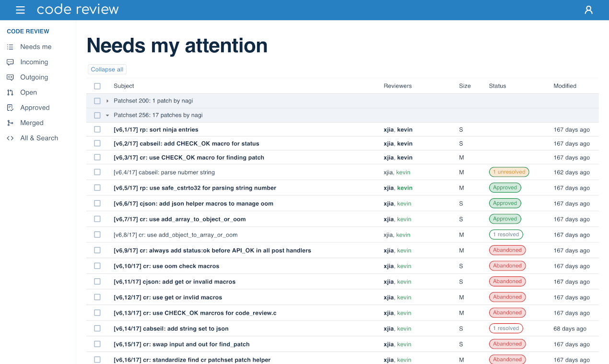
Task: Open the user account icon
Action: click(x=589, y=10)
